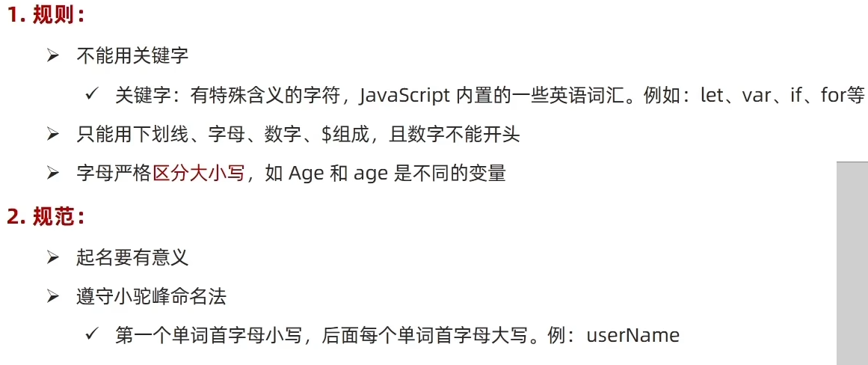Click the arrow bullet beside 不能用关键字

[x=53, y=57]
